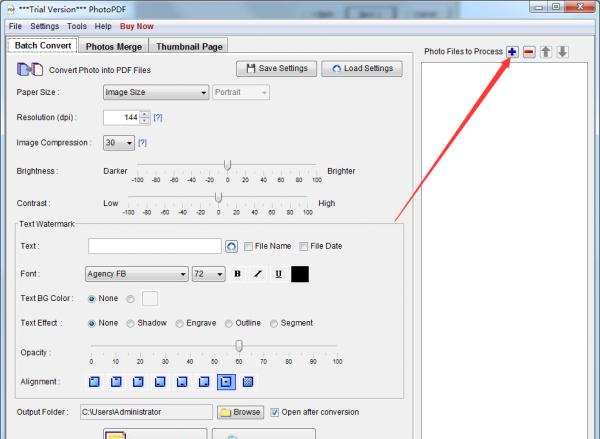Reset watermark text with the refresh icon

coord(231,246)
